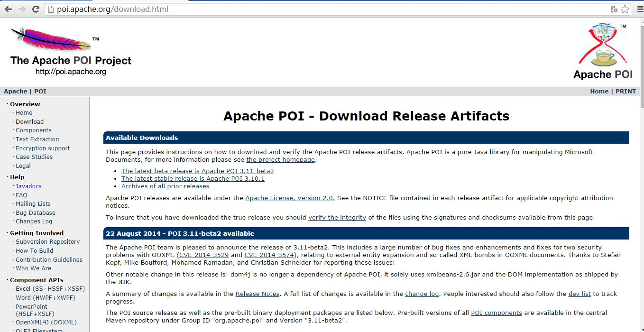This screenshot has height=332, width=644.
Task: Open Excel (SS=HSSF+XSSF) component API
Action: pyautogui.click(x=50, y=289)
